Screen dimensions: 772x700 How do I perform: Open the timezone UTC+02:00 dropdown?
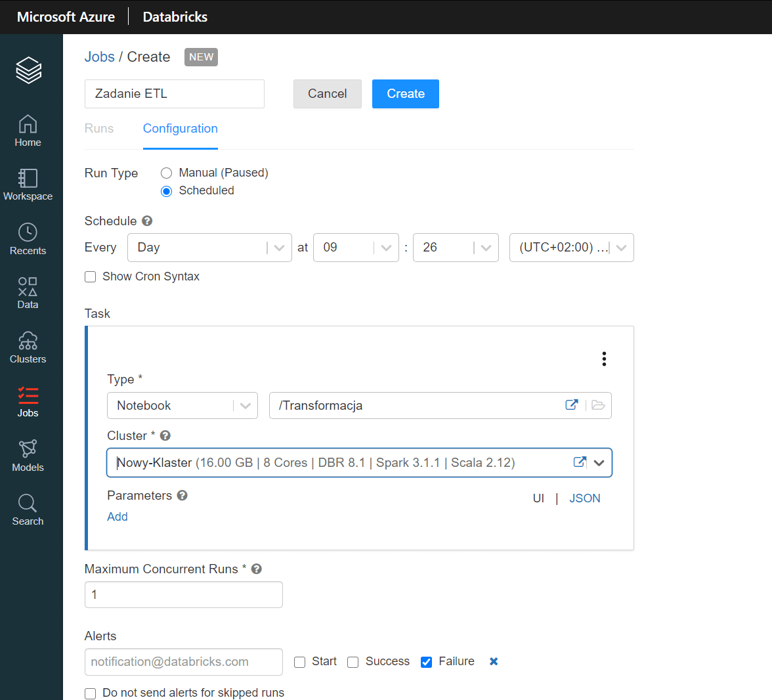(571, 248)
